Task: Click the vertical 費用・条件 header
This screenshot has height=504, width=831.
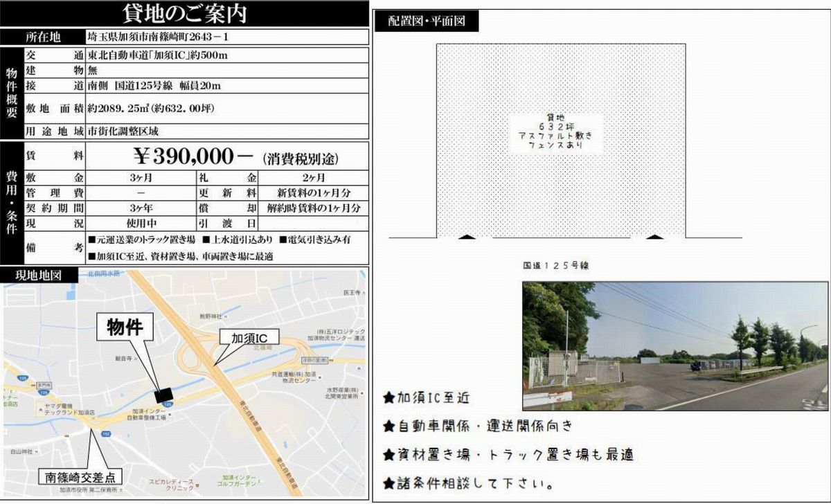Action: point(12,202)
